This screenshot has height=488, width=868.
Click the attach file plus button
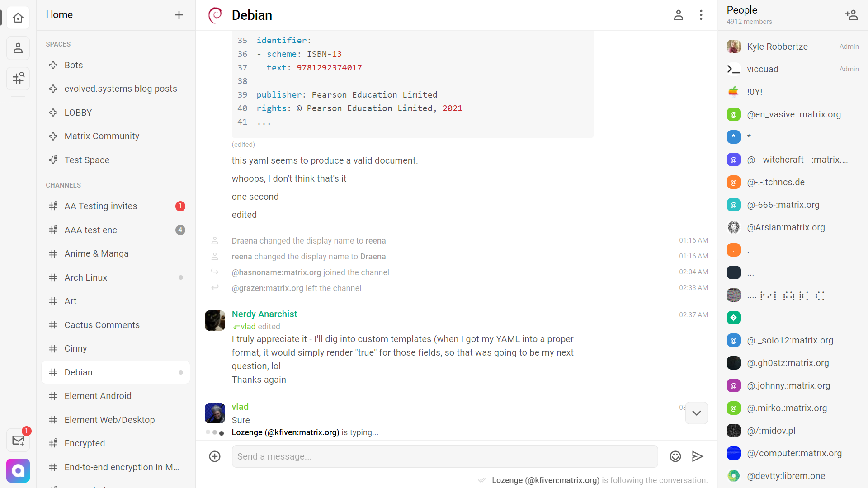215,456
